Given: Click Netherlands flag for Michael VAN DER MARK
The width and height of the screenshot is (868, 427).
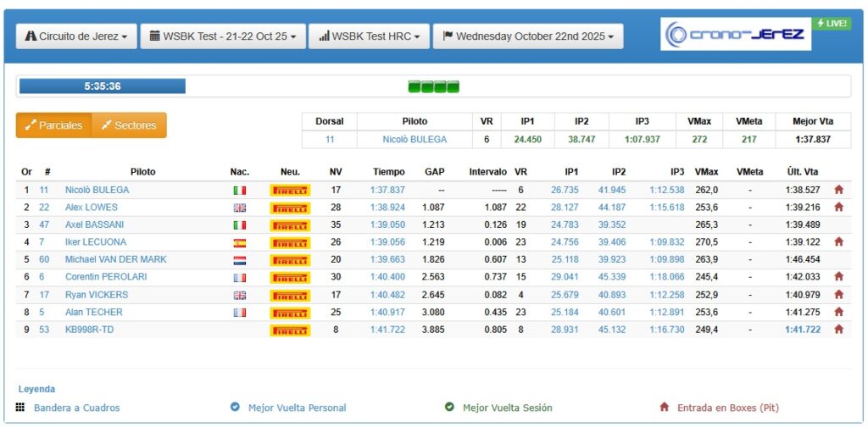Looking at the screenshot, I should [239, 260].
